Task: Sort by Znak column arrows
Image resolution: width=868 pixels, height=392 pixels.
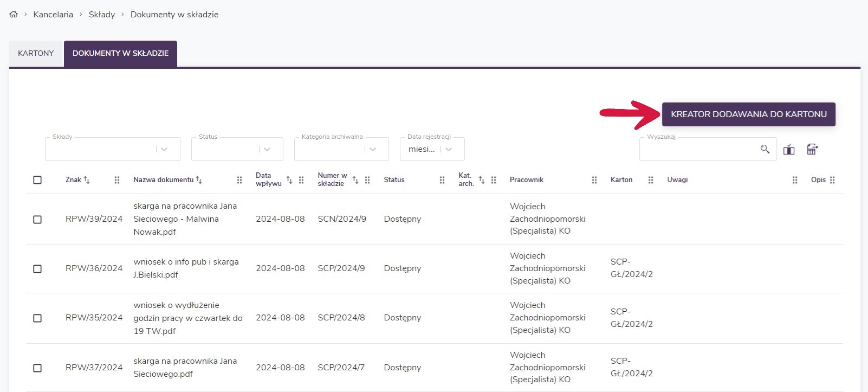Action: click(87, 180)
